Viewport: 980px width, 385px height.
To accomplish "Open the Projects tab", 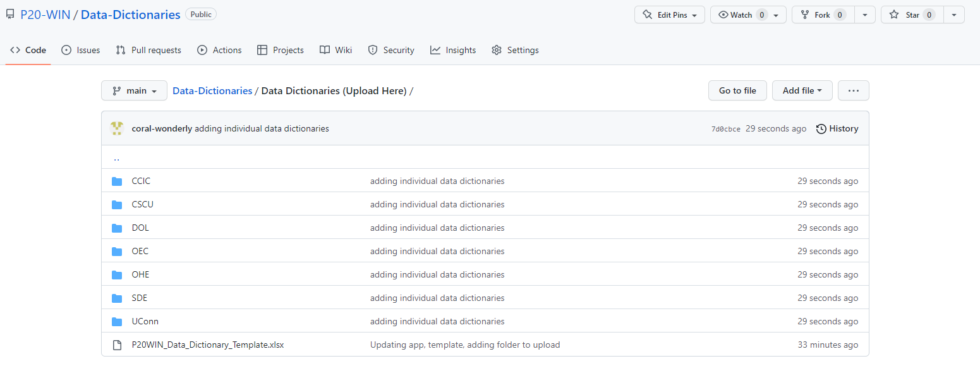I will tap(281, 50).
